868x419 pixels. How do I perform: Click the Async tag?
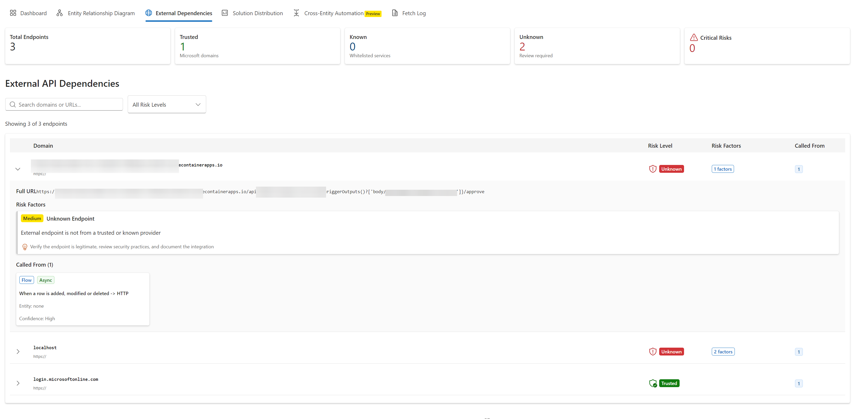(46, 280)
